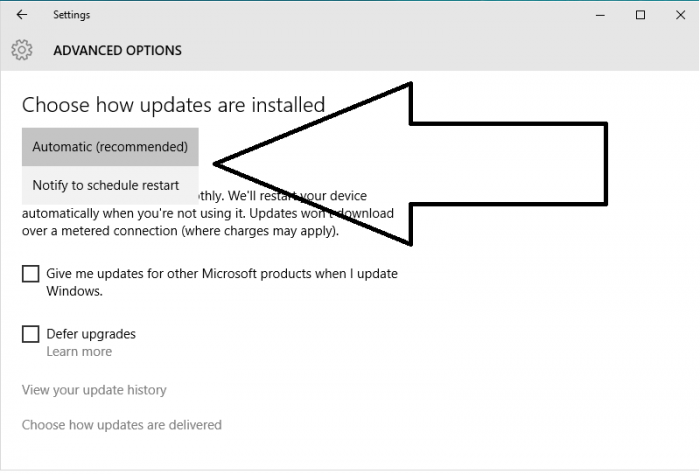Click the Settings window title text
Screen dimensions: 700x474
[70, 15]
